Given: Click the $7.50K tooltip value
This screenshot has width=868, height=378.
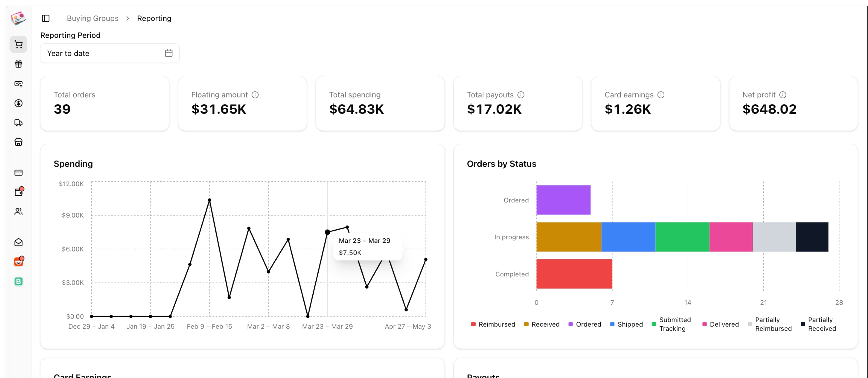Looking at the screenshot, I should [x=350, y=253].
